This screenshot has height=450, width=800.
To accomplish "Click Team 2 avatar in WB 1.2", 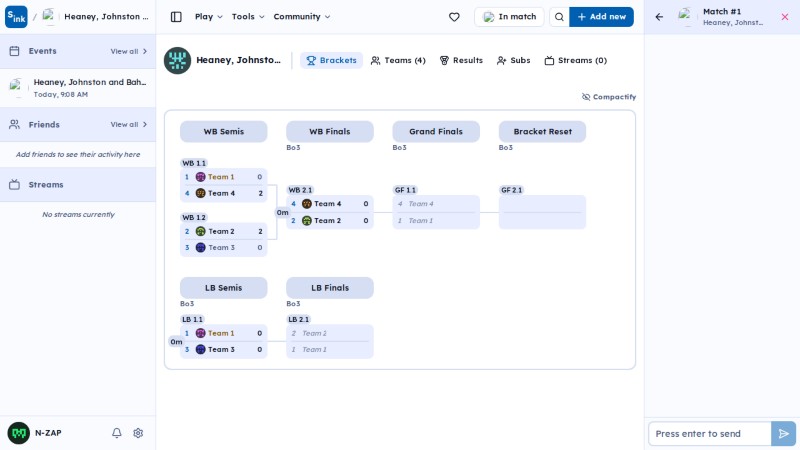I will click(x=201, y=231).
